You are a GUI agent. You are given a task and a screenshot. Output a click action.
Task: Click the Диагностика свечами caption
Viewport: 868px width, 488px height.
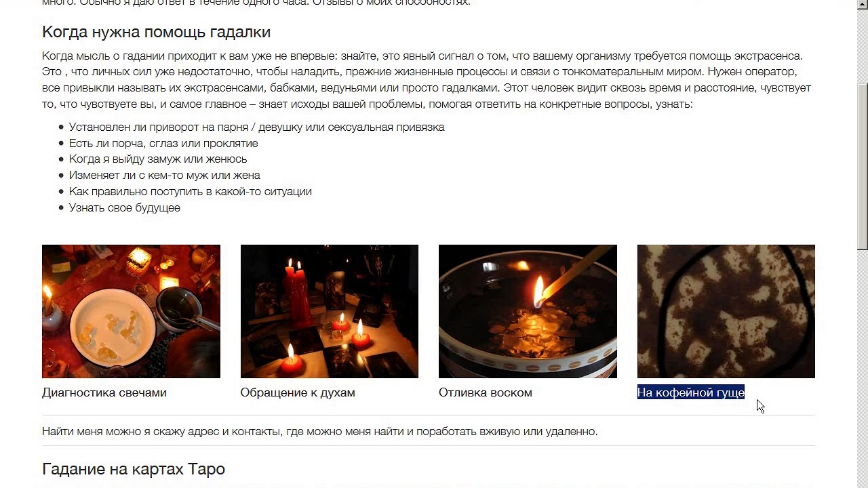104,392
